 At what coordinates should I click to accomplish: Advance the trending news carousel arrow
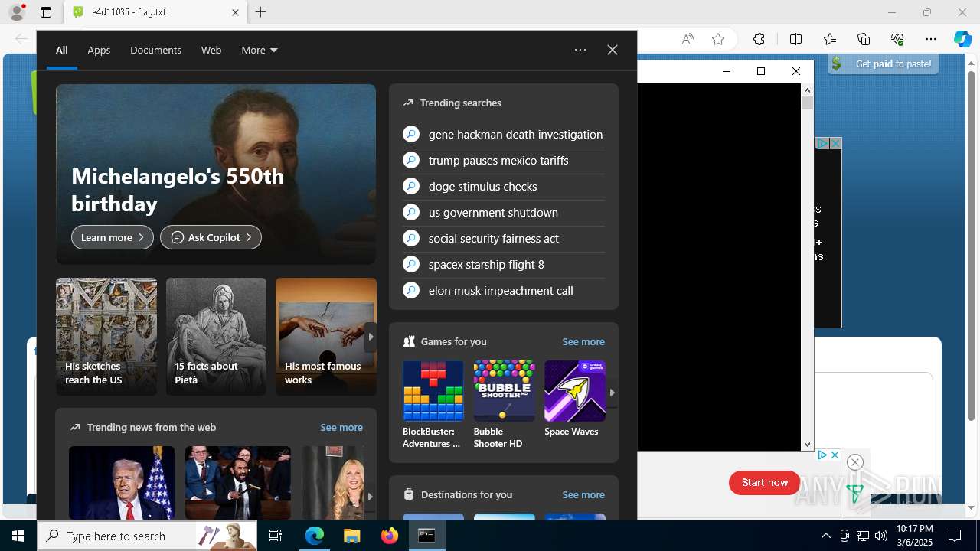[x=370, y=496]
